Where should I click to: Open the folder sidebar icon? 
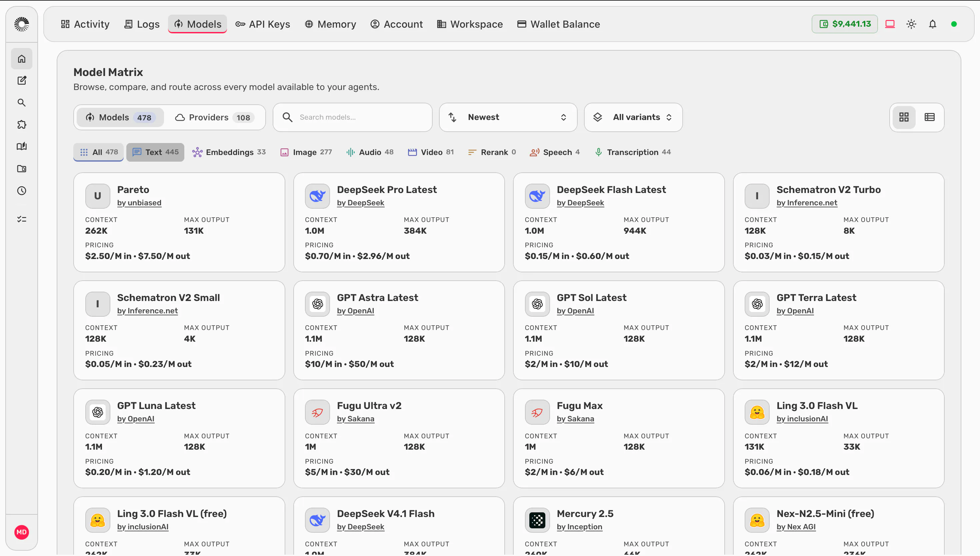coord(21,169)
